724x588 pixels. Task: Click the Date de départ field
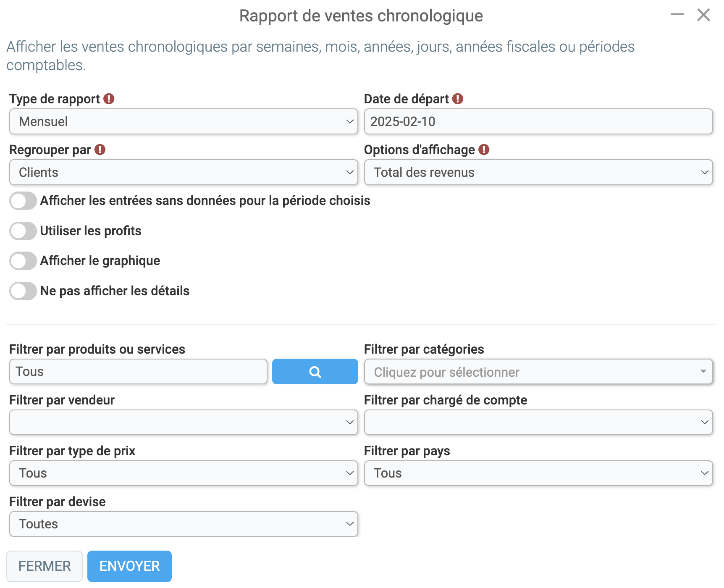tap(538, 121)
